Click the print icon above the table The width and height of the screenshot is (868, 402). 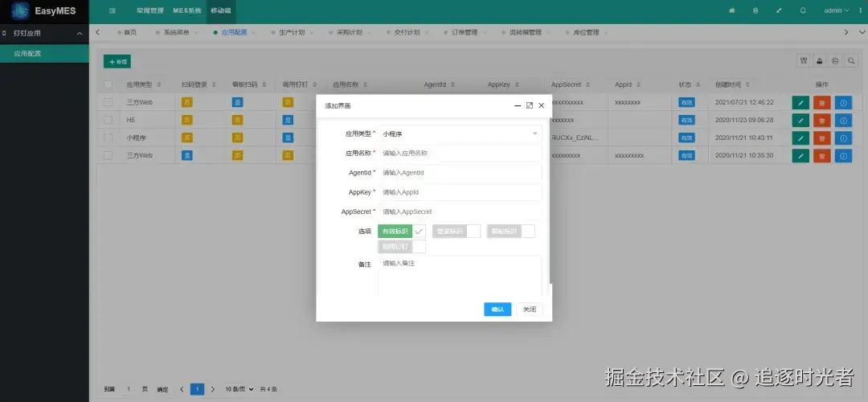tap(835, 61)
